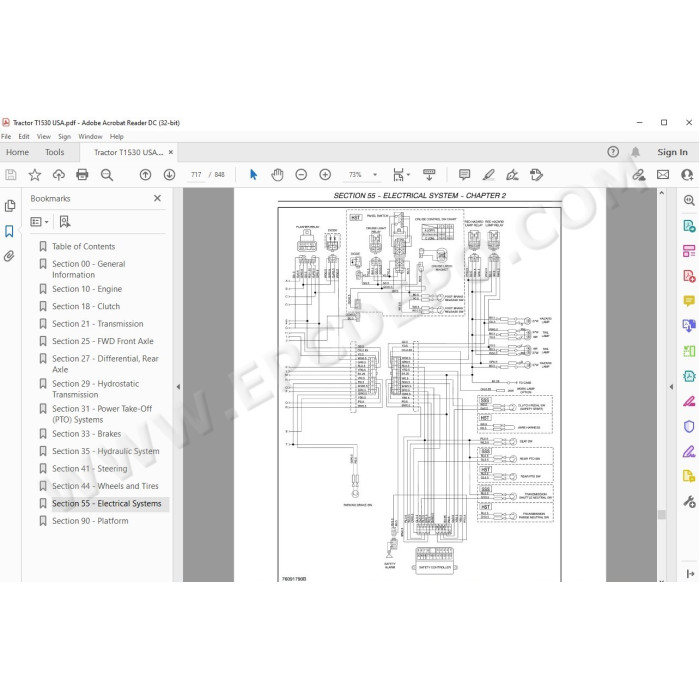Close the Bookmarks panel
This screenshot has width=700, height=700.
tap(157, 198)
